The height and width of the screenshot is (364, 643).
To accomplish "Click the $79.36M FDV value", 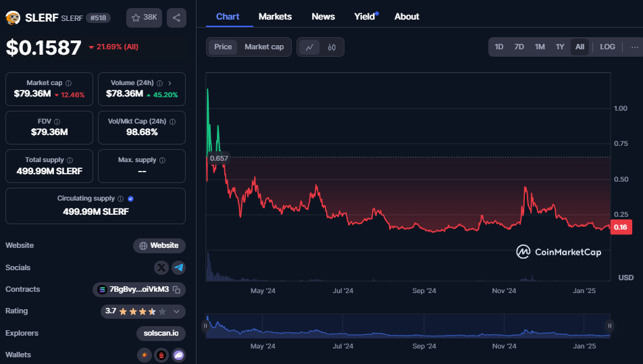I will [49, 132].
